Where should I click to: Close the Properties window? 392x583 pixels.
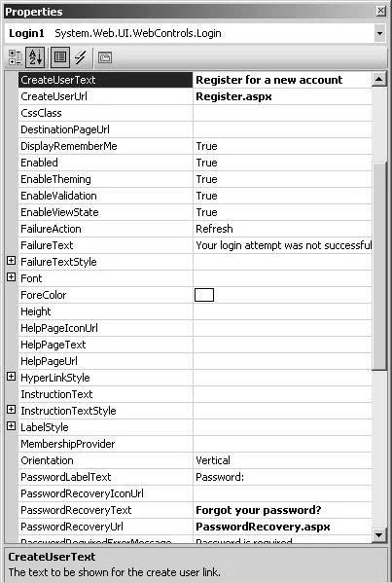coord(381,11)
